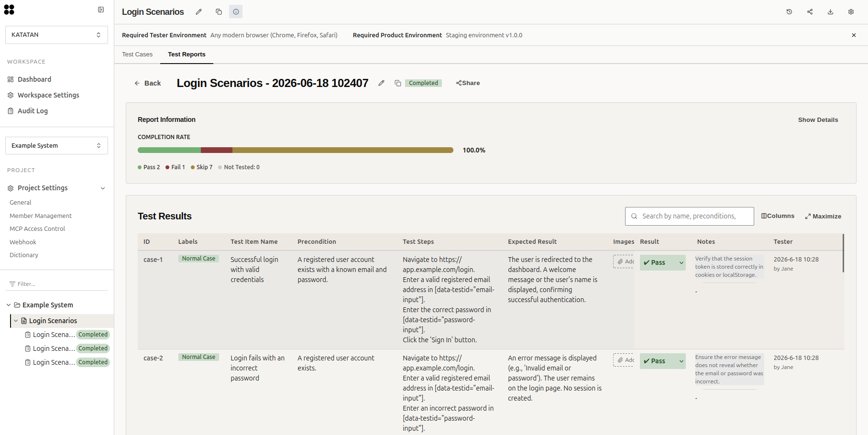Duplicate report via copy icon
Image resolution: width=868 pixels, height=435 pixels.
pyautogui.click(x=397, y=83)
